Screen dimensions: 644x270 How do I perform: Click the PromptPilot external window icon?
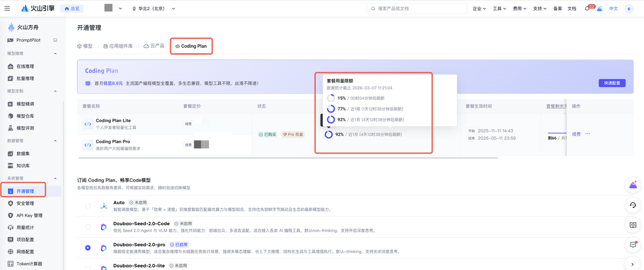55,40
